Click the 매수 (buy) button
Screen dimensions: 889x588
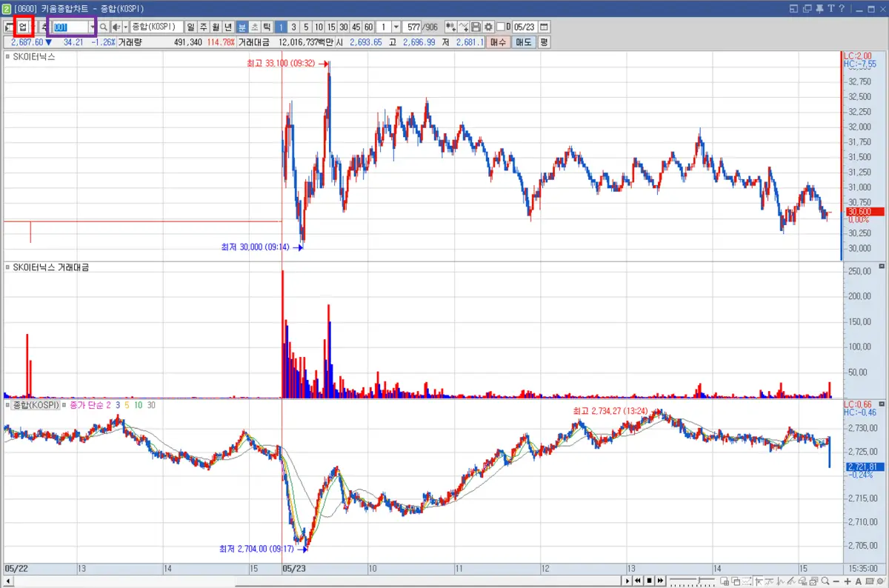(x=498, y=42)
